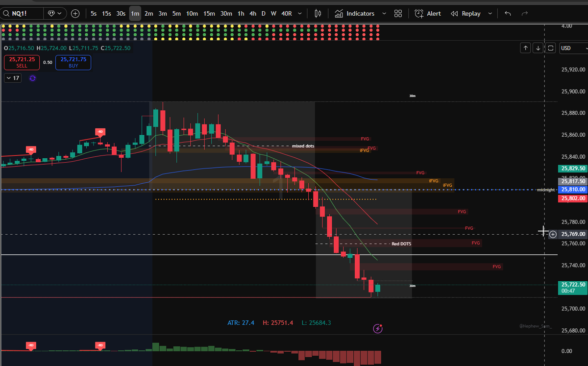
Task: Select the 30s timeframe
Action: 121,14
